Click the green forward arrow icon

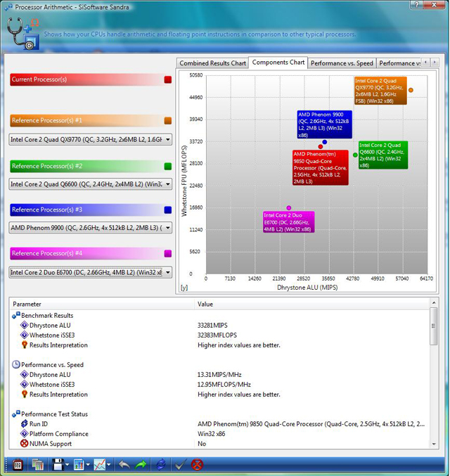tap(141, 465)
